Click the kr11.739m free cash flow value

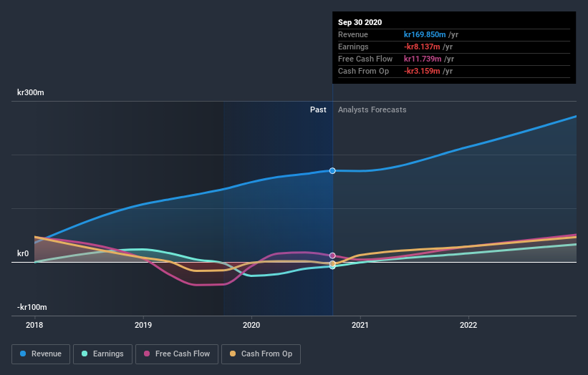423,59
